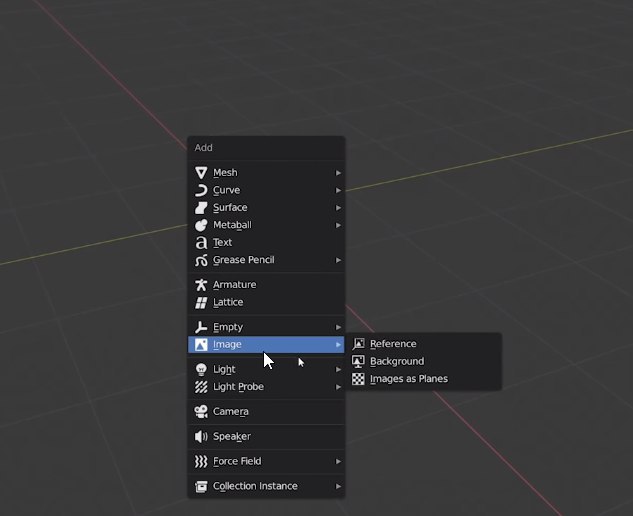Screen dimensions: 633x516
Task: Click the Mesh triangle icon
Action: 201,173
